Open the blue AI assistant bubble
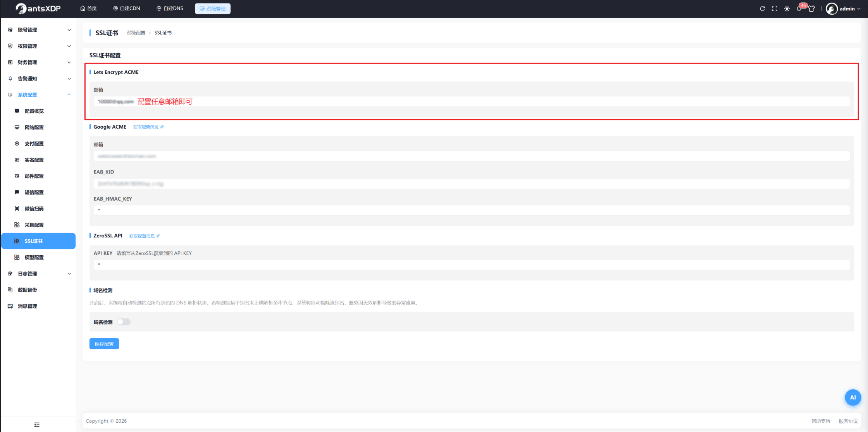 [x=853, y=398]
